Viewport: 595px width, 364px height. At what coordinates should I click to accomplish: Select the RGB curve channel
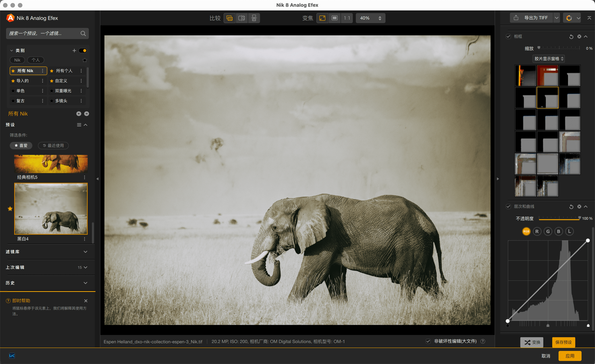(526, 232)
